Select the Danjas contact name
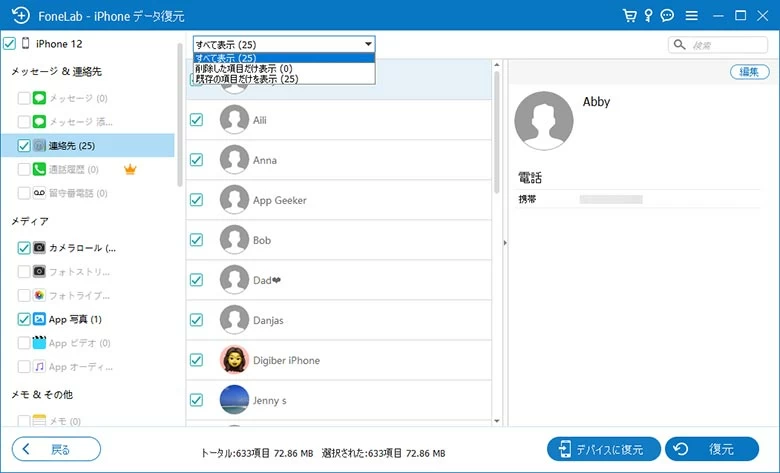 point(268,320)
